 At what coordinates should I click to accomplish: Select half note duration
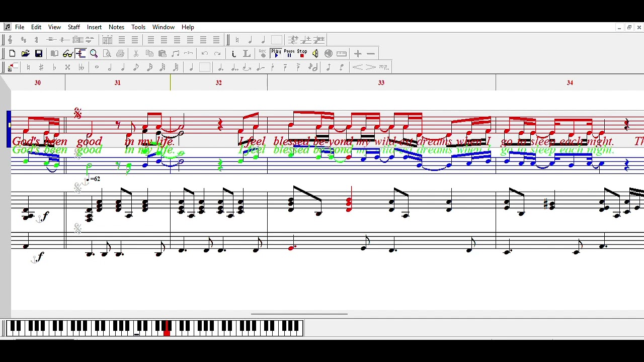tap(110, 67)
